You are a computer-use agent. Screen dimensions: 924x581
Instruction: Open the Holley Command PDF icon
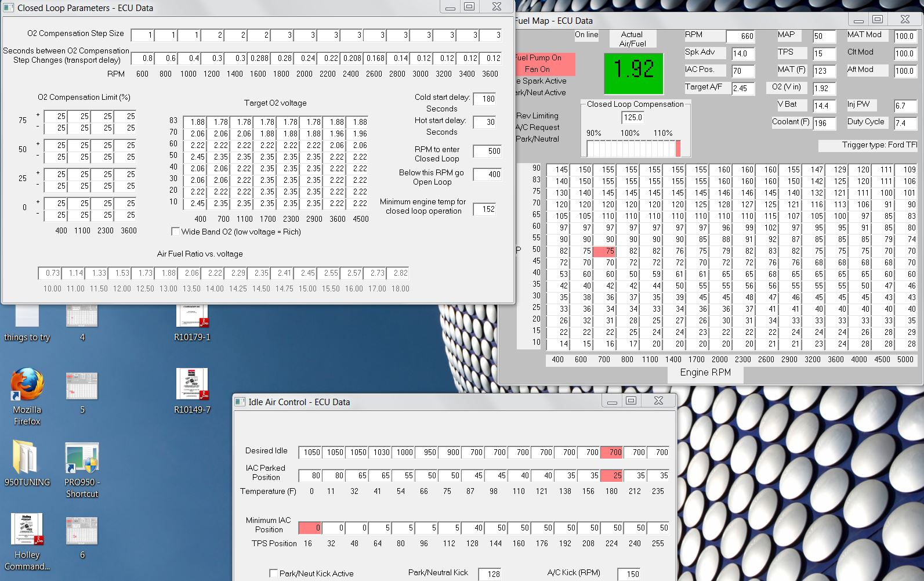point(27,530)
